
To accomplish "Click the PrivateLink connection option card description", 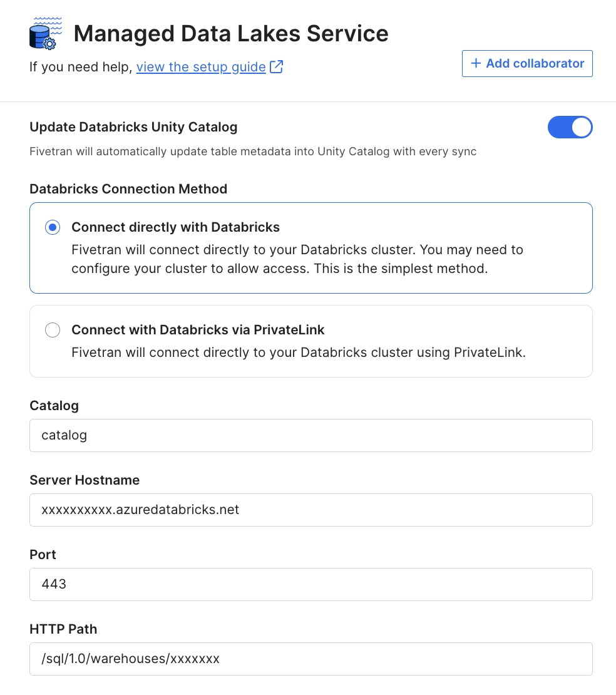I will 298,353.
